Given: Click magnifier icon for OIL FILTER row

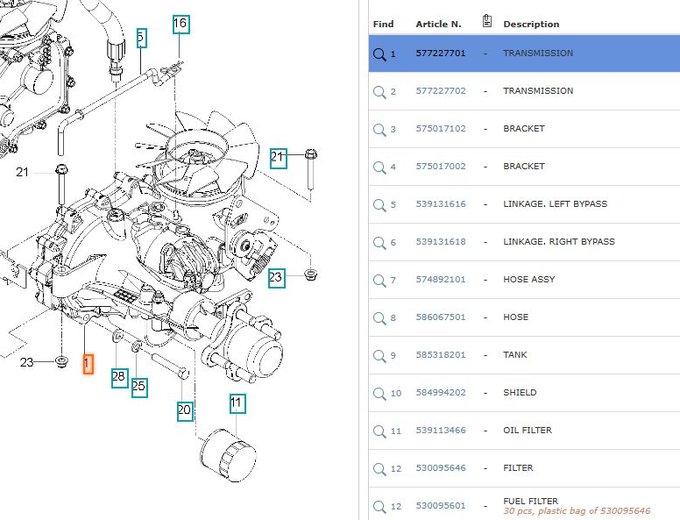Looking at the screenshot, I should [379, 432].
